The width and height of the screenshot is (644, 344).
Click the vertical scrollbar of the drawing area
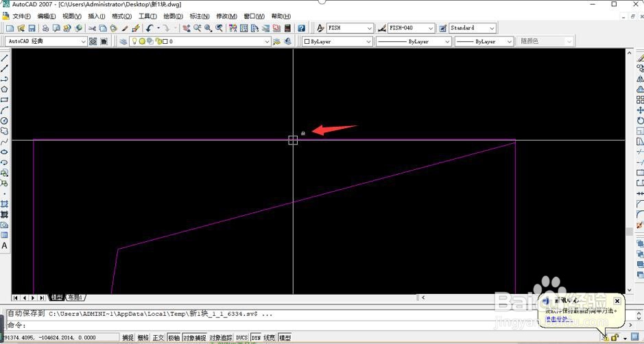[x=629, y=171]
